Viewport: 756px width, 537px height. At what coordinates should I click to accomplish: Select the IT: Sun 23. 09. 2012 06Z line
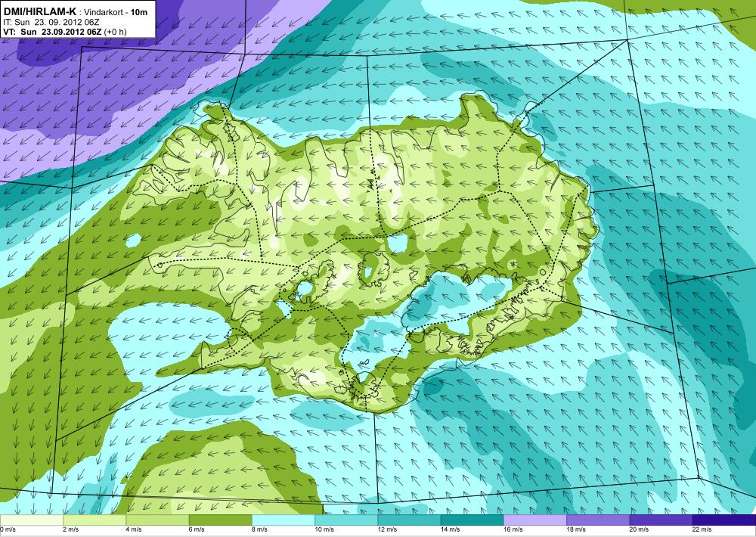(51, 22)
